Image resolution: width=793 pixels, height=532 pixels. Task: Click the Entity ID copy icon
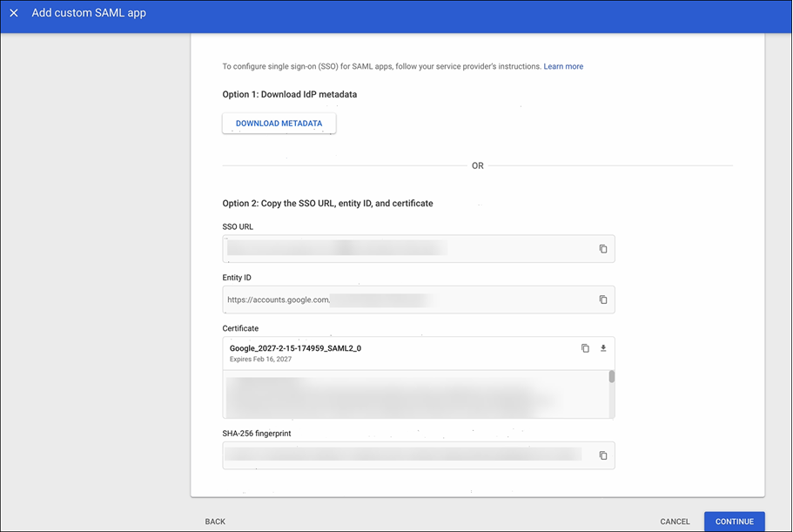point(603,299)
